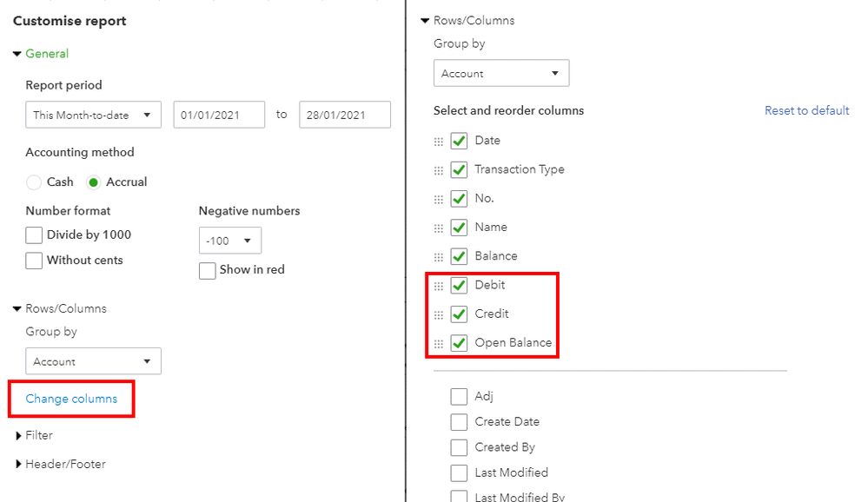This screenshot has height=502, width=868.
Task: Click drag handle icon beside Balance column
Action: (439, 257)
